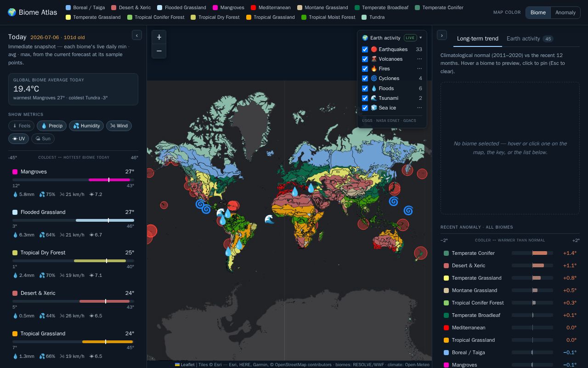Screen dimensions: 588x368
Task: Select the Tropical Dry Forest card
Action: coord(73,265)
